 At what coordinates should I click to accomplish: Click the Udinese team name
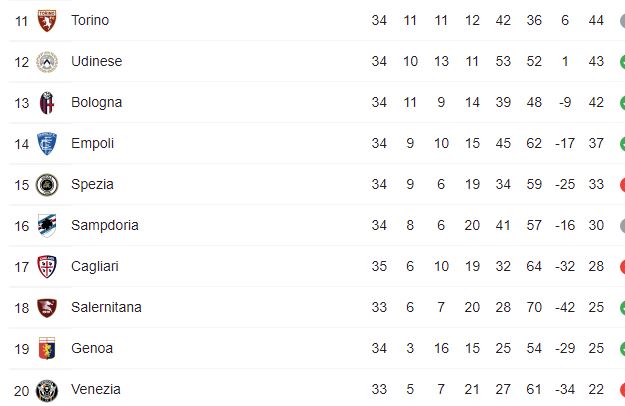pos(96,61)
